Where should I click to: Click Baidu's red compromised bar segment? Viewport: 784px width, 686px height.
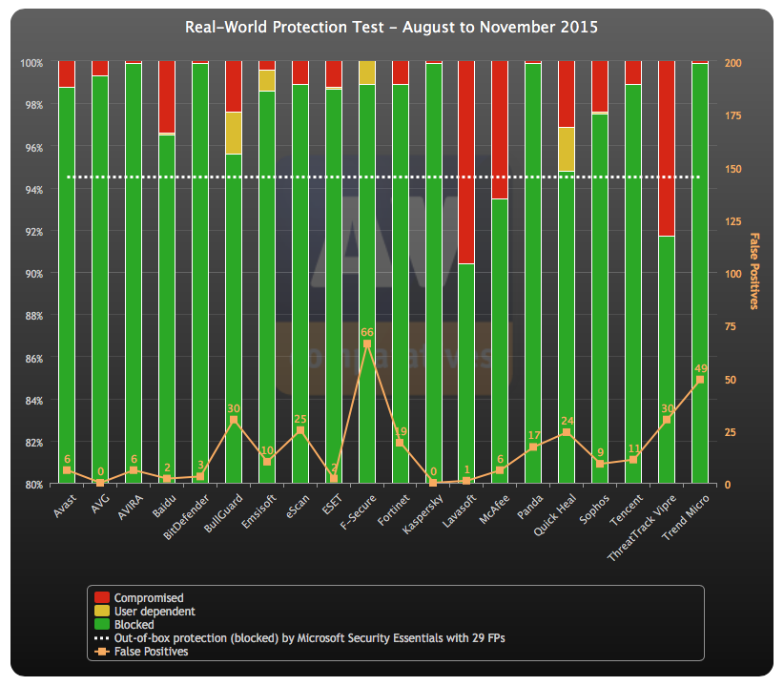pos(167,97)
